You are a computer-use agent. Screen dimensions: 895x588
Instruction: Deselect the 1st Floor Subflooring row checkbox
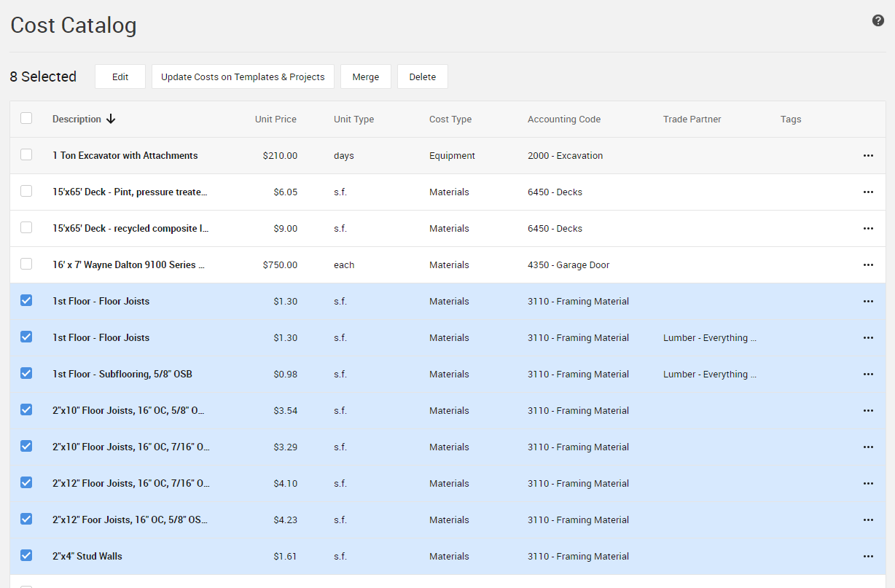point(26,373)
